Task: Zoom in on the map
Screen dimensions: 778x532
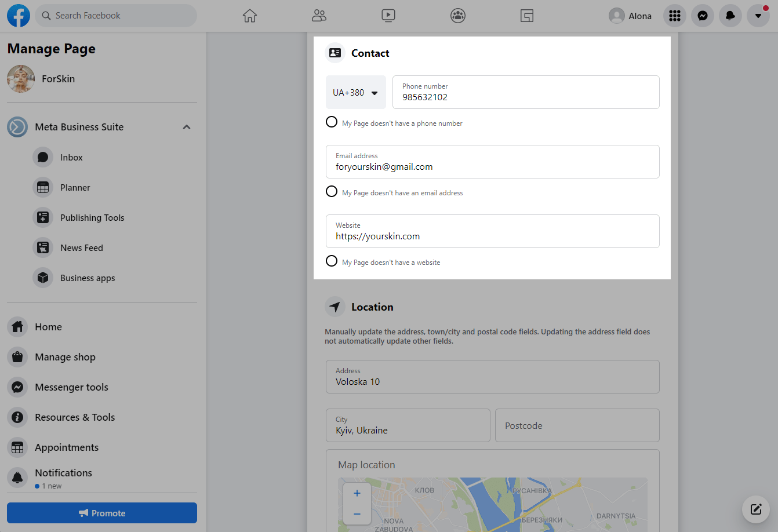Action: 357,493
